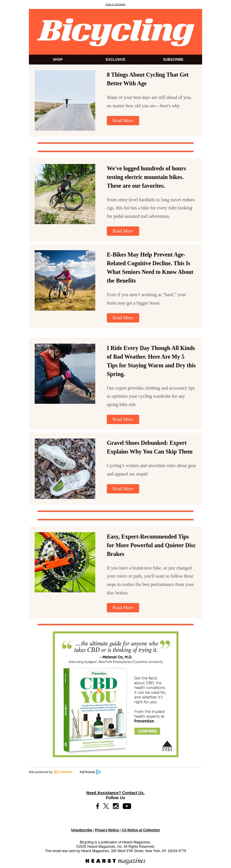Image resolution: width=231 pixels, height=868 pixels.
Task: Click the electric mountain bike thumbnail
Action: pos(65,194)
